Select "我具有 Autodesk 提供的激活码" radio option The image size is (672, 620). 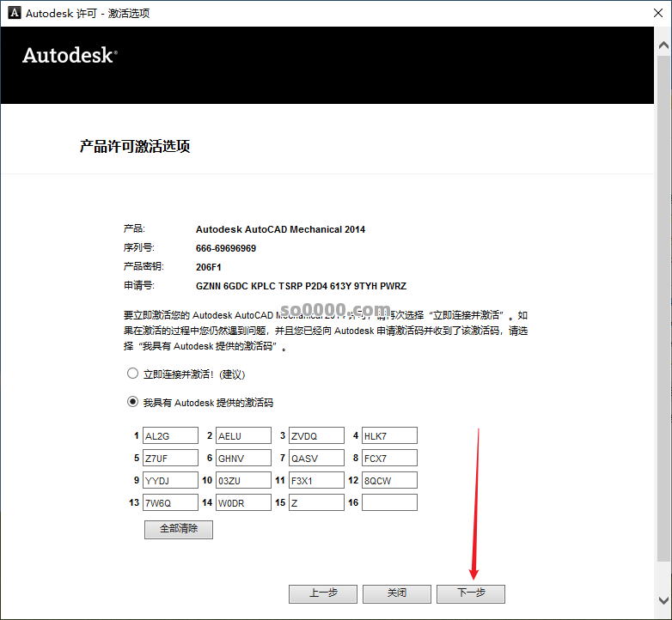coord(132,402)
